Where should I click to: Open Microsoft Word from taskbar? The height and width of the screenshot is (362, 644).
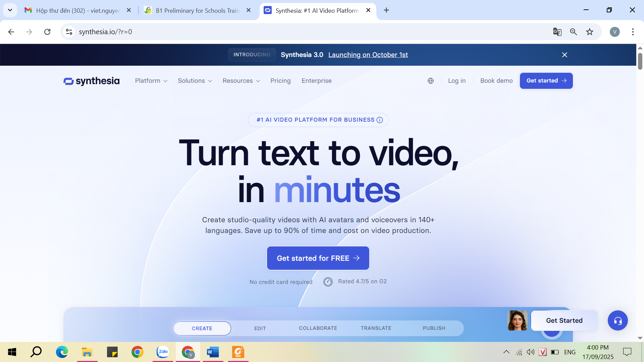click(213, 352)
